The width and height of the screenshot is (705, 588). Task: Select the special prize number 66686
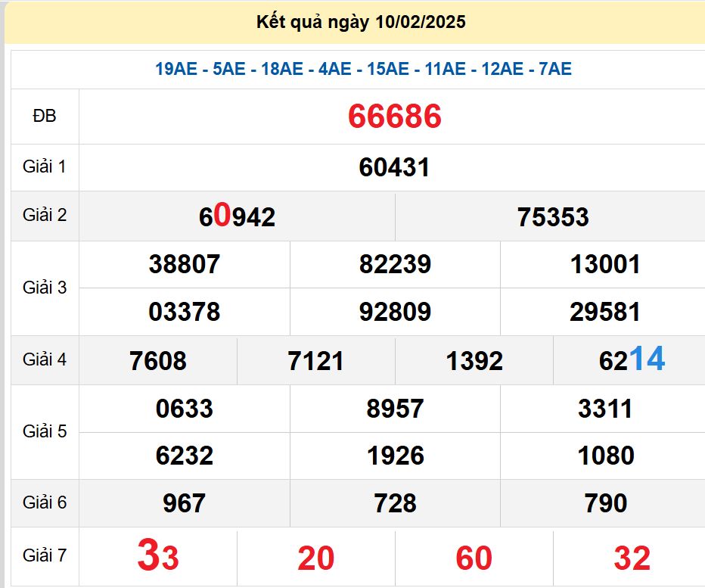(x=394, y=117)
